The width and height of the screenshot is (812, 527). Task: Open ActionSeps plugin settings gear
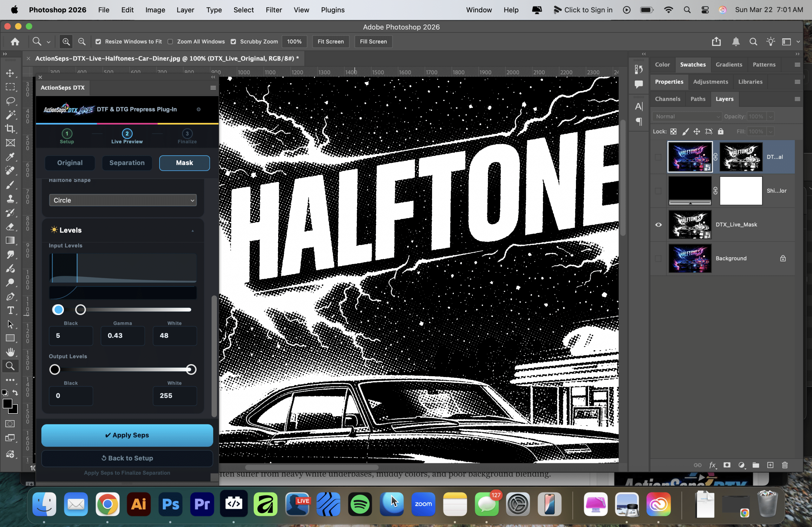[x=199, y=109]
